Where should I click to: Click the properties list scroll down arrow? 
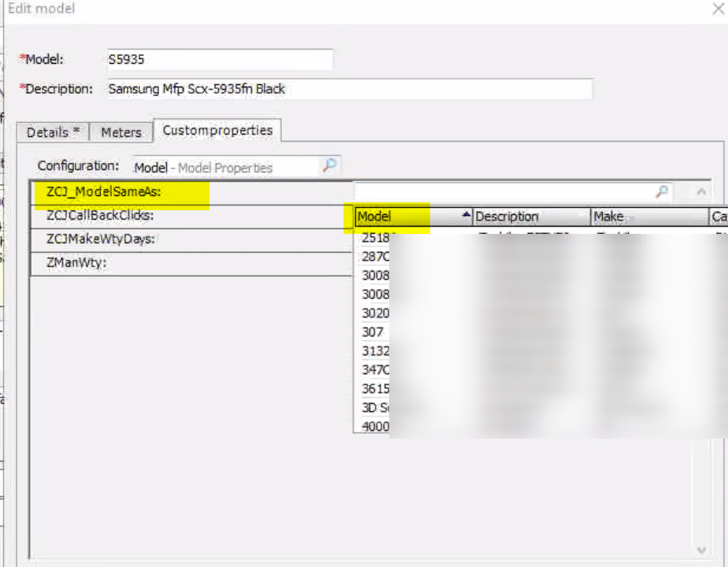701,550
